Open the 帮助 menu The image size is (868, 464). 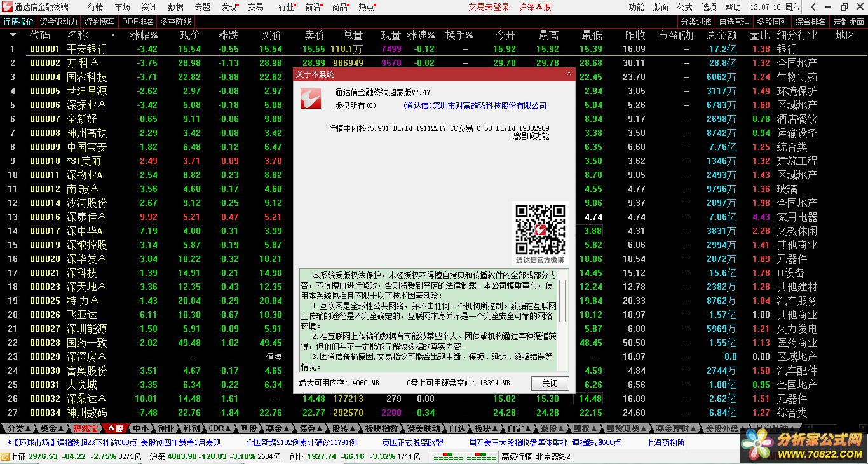733,7
